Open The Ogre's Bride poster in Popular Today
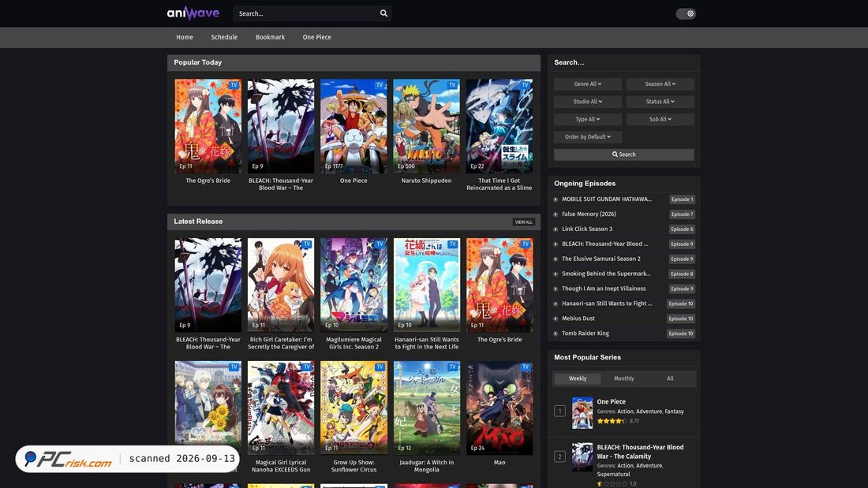This screenshot has height=488, width=868. click(208, 125)
